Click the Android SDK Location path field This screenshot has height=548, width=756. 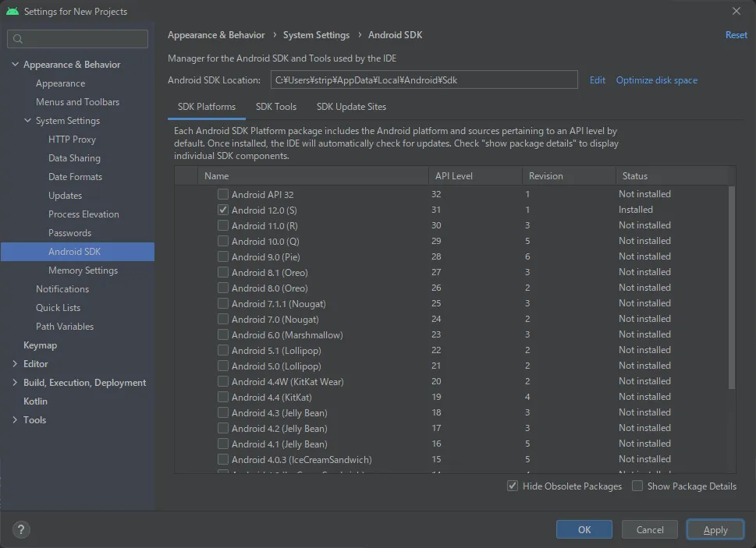tap(424, 80)
